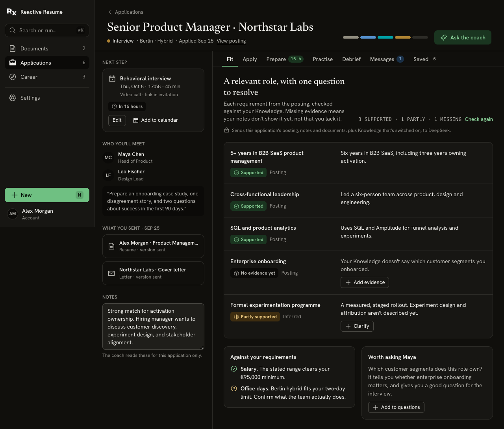
Task: Click the blue progress bar segment
Action: pos(368,37)
